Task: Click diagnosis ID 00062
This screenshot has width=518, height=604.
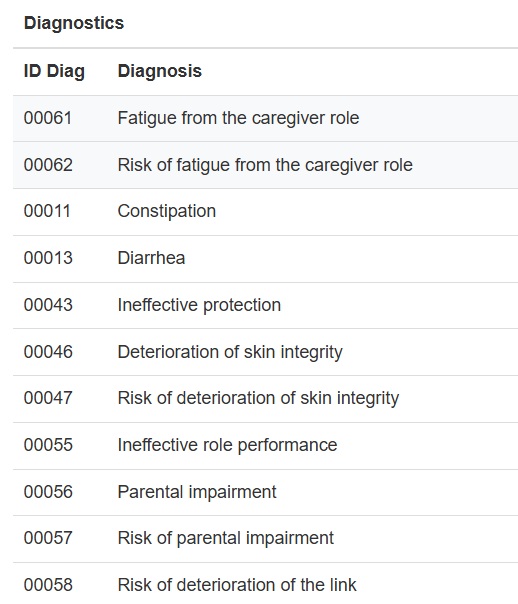Action: click(x=48, y=165)
